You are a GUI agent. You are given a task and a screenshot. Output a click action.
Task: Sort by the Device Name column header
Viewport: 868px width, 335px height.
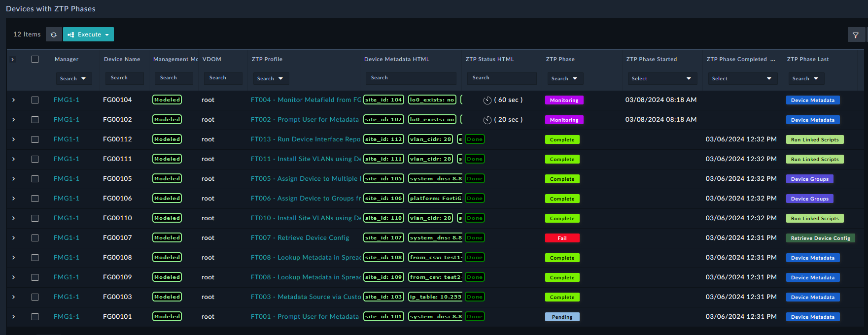click(x=122, y=59)
